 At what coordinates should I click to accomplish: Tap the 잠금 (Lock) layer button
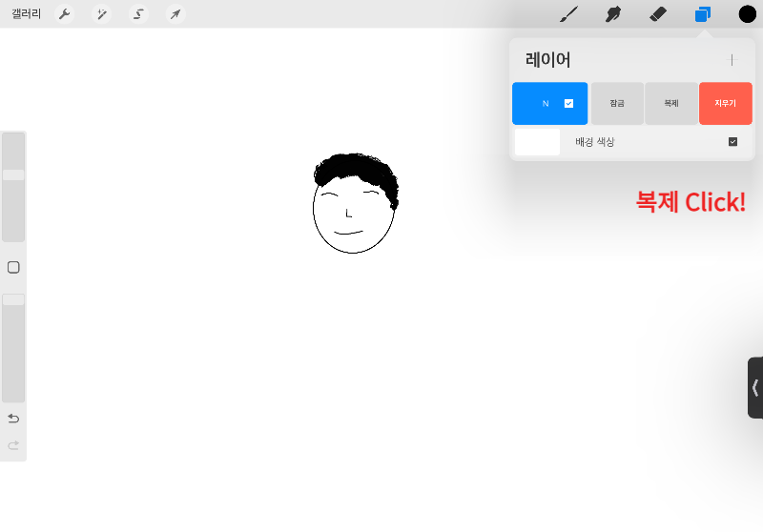pyautogui.click(x=617, y=103)
